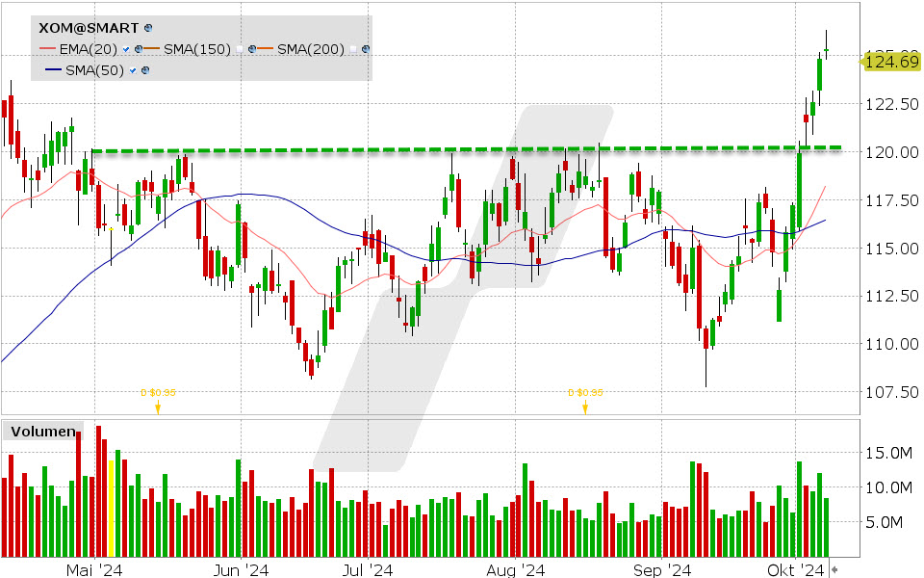924x578 pixels.
Task: Click the 124.69 current price tag
Action: pos(891,62)
